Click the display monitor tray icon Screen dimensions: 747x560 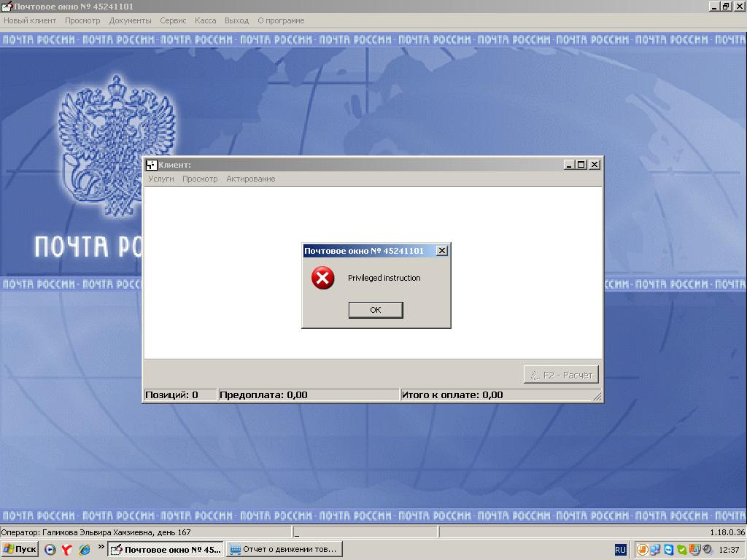pos(694,550)
